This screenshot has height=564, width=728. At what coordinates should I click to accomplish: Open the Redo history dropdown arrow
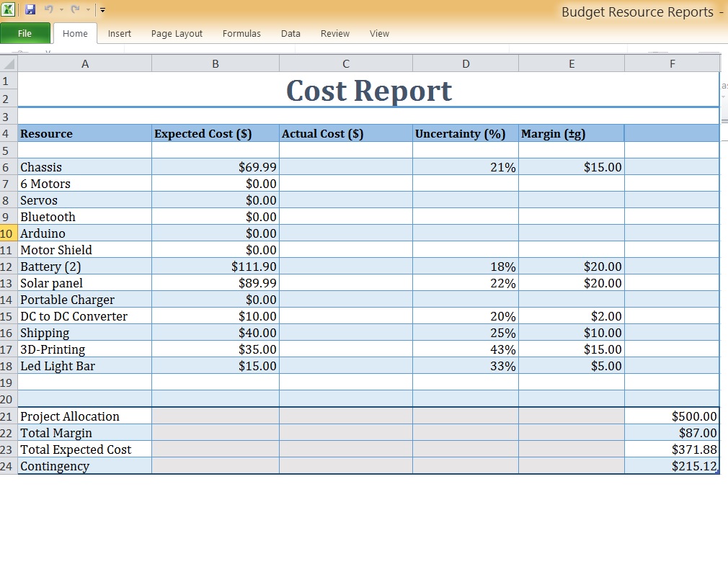[x=88, y=10]
